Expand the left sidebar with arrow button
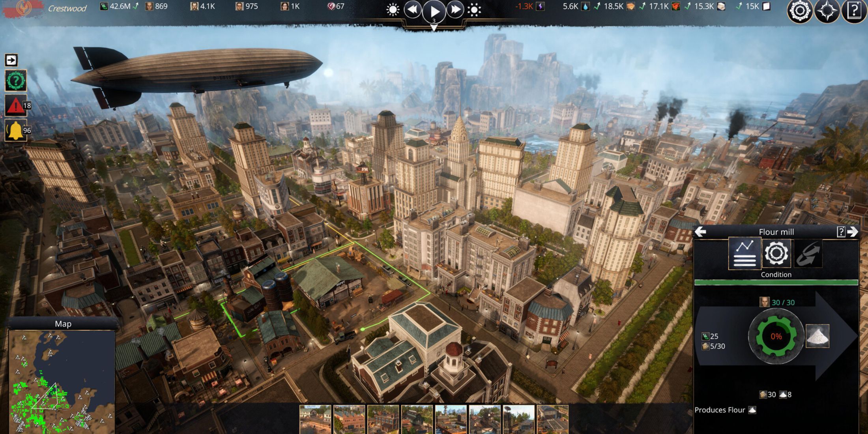 [x=11, y=60]
